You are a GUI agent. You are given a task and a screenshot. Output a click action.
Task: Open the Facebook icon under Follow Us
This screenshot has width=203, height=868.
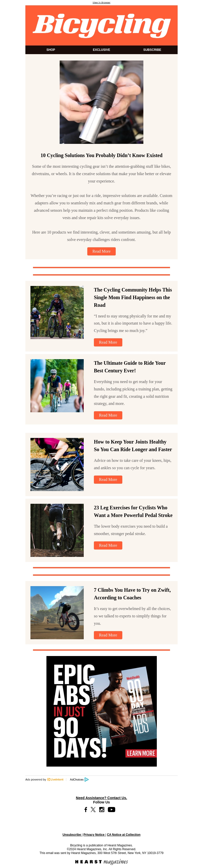click(86, 809)
